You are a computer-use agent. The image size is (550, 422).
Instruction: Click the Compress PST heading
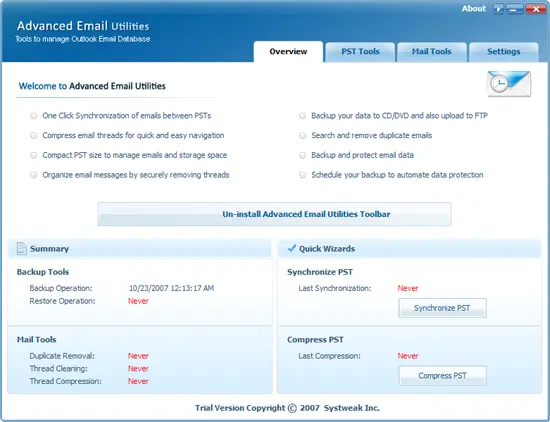click(315, 340)
